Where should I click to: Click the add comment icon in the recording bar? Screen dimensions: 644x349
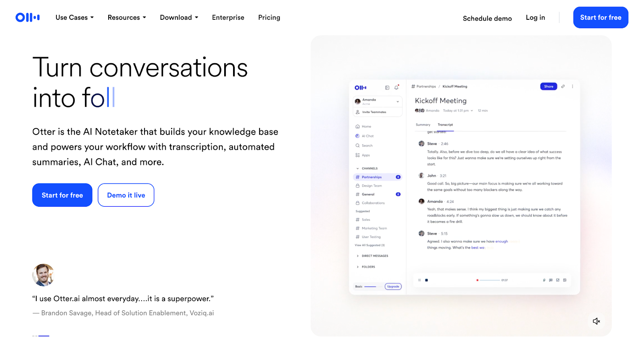551,280
